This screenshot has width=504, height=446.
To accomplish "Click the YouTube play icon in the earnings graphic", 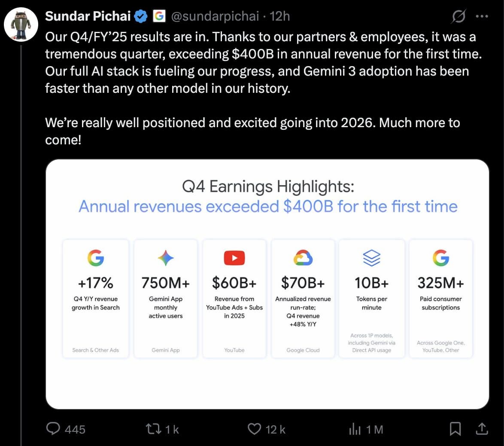I will pyautogui.click(x=234, y=258).
